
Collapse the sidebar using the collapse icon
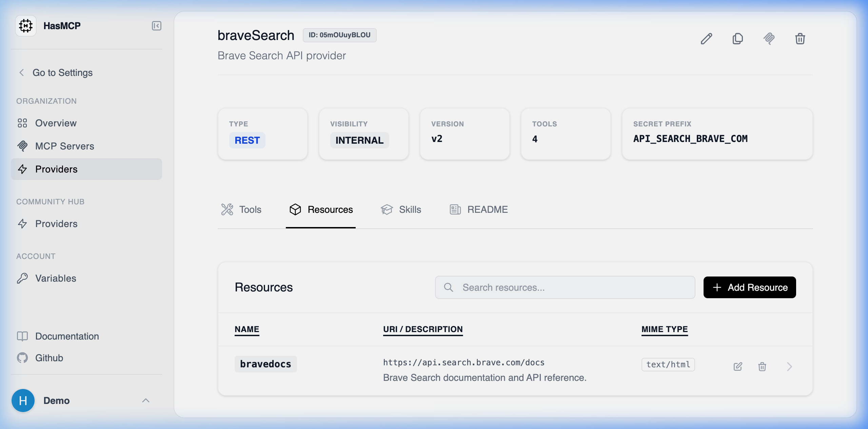pos(156,25)
